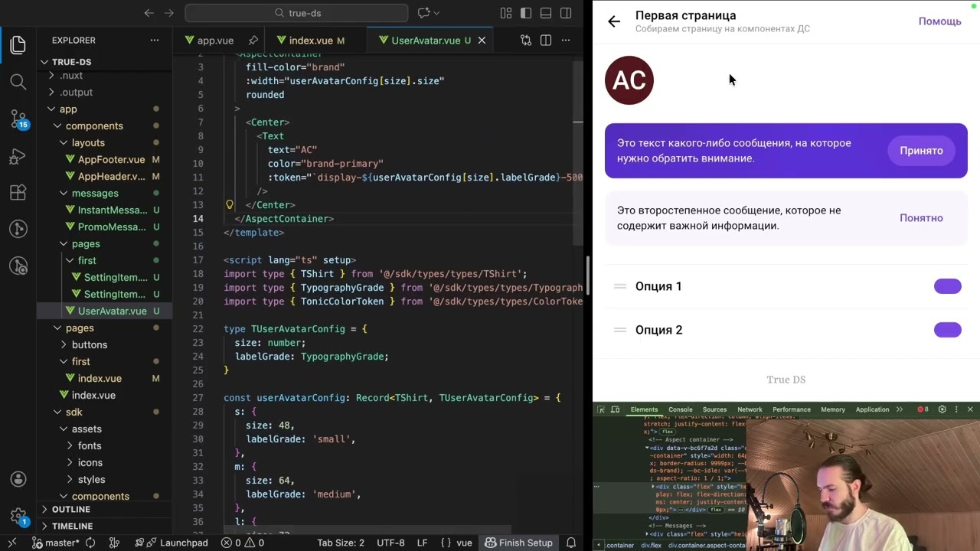The height and width of the screenshot is (551, 980).
Task: Collapse the messages folder
Action: pyautogui.click(x=104, y=193)
